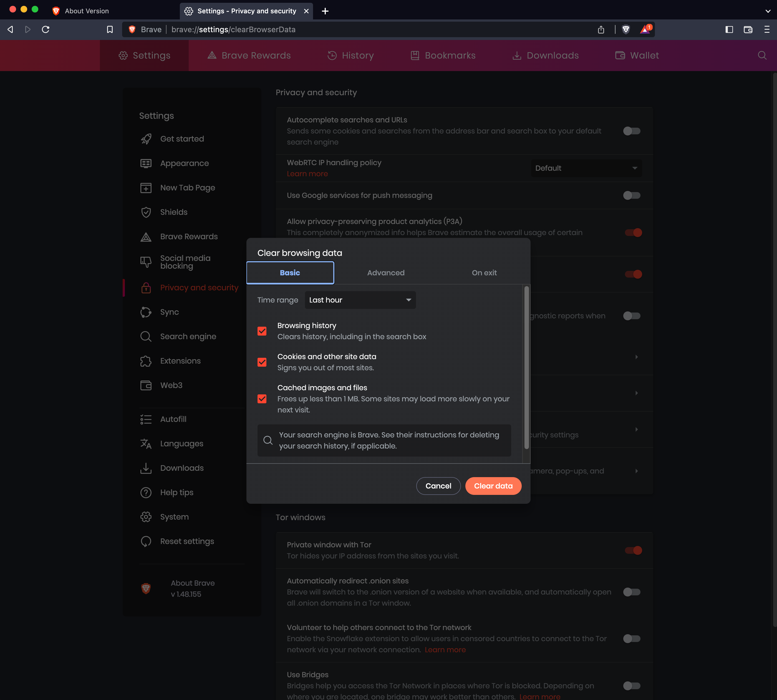777x700 pixels.
Task: Click the search magnifier in top-right navigation
Action: [762, 56]
